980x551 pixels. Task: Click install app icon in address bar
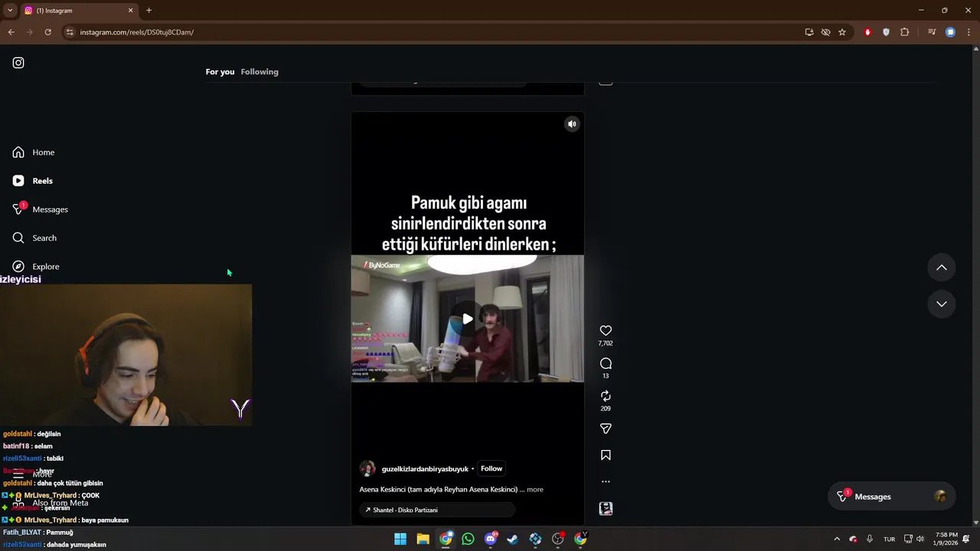coord(809,32)
